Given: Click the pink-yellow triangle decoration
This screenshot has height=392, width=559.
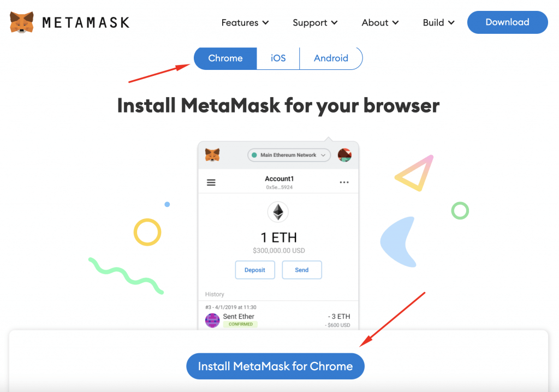Looking at the screenshot, I should coord(414,173).
